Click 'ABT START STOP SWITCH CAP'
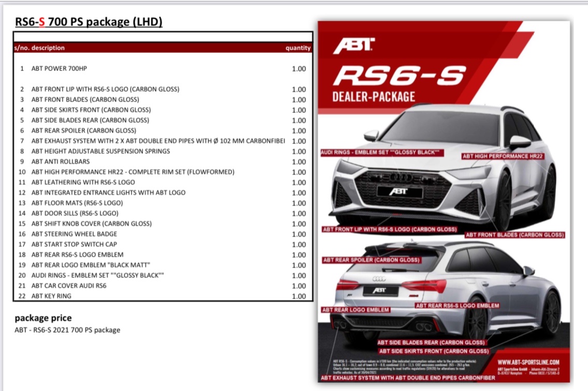Viewport: 588px width, 391px height. point(74,244)
